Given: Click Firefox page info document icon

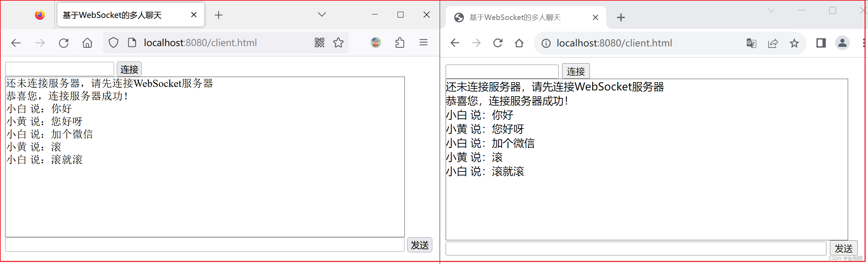Looking at the screenshot, I should 132,43.
